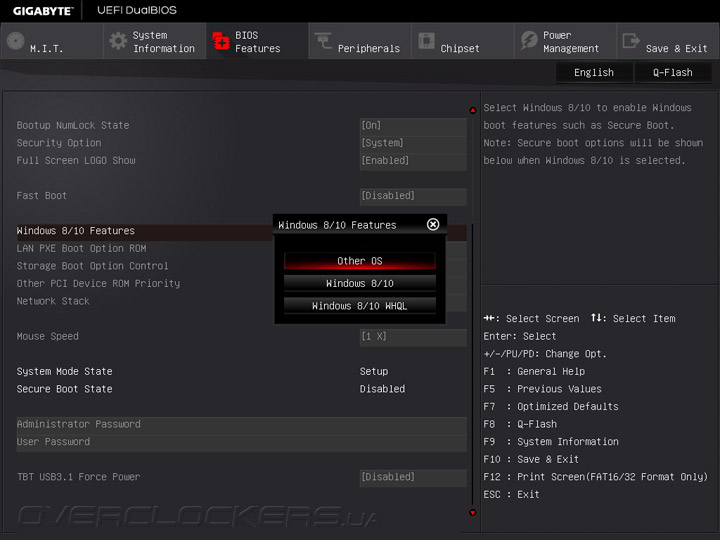Click the Chipset chip icon

[426, 41]
